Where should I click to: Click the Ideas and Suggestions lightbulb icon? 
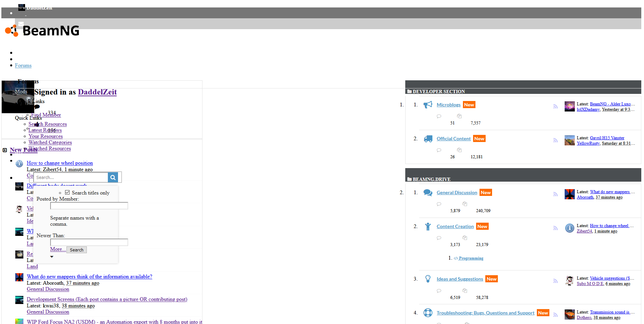pos(428,279)
